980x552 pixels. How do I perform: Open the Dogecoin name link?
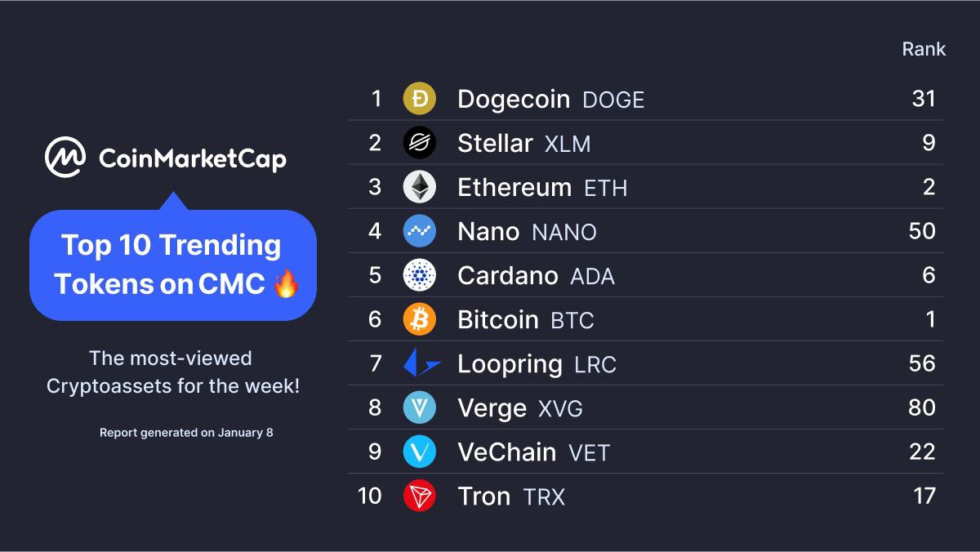514,100
